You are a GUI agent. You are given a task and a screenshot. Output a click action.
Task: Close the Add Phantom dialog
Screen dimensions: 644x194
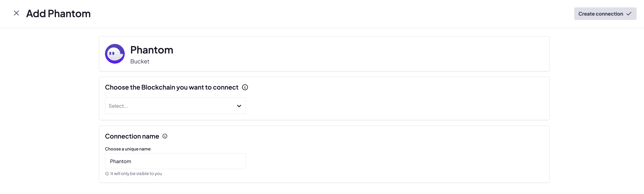[x=16, y=13]
